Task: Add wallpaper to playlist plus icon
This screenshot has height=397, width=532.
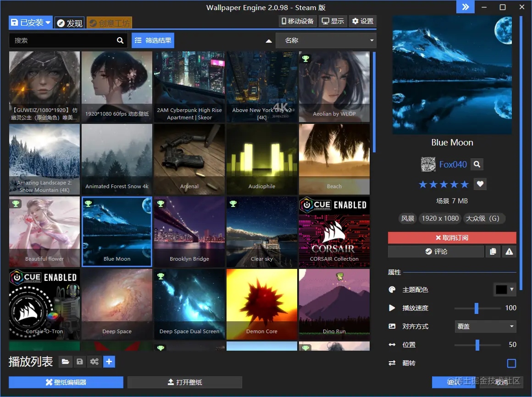Action: coord(109,362)
